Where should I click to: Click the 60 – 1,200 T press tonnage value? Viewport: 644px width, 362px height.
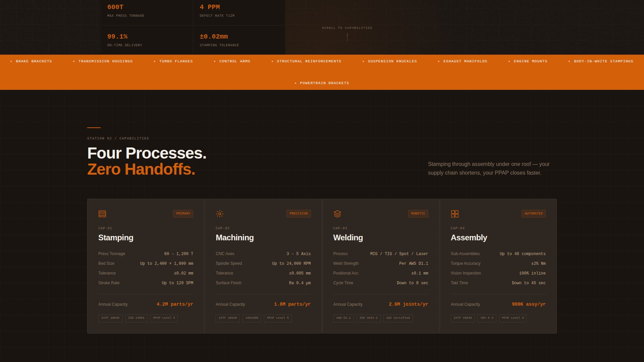[179, 254]
